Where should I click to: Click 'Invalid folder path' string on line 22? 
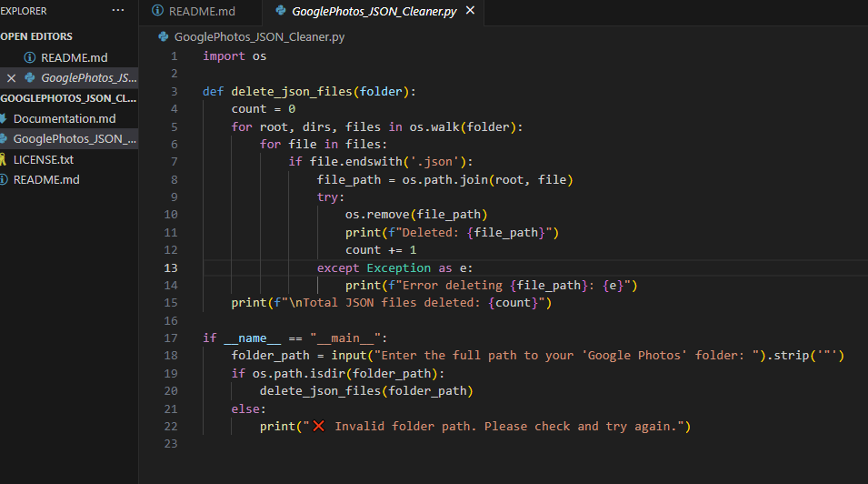click(405, 427)
